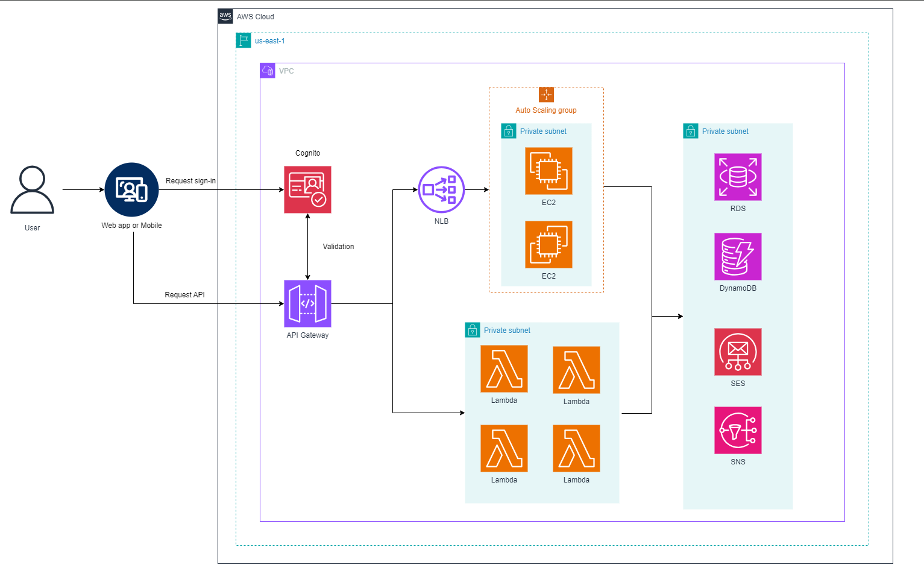The width and height of the screenshot is (924, 579).
Task: Click the red Cognito service icon
Action: pos(307,189)
